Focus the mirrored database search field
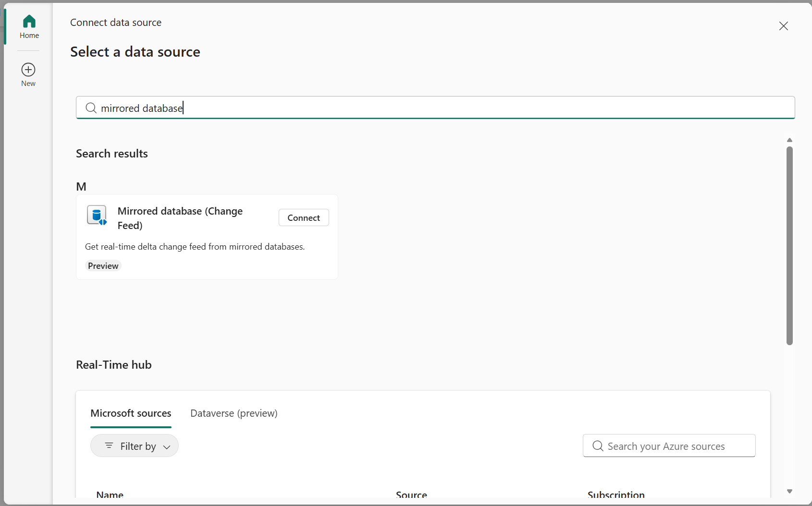This screenshot has width=812, height=506. click(x=435, y=108)
